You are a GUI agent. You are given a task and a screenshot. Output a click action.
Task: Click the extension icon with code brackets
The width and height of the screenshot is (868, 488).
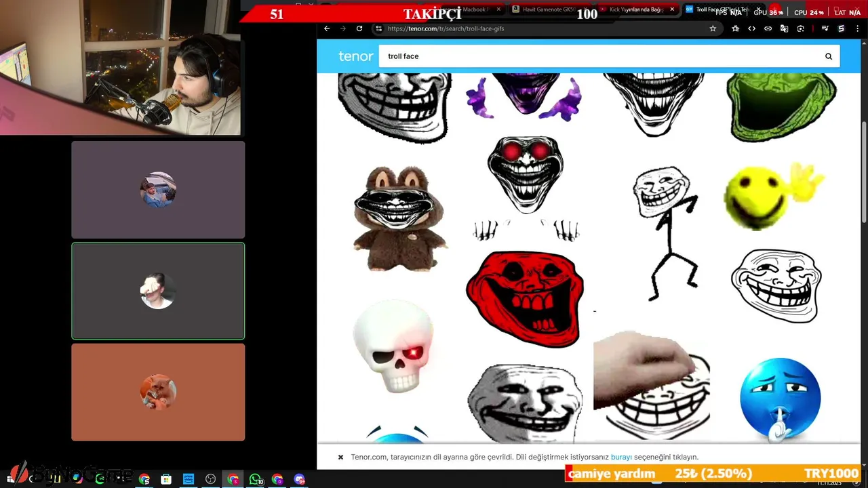click(x=751, y=28)
